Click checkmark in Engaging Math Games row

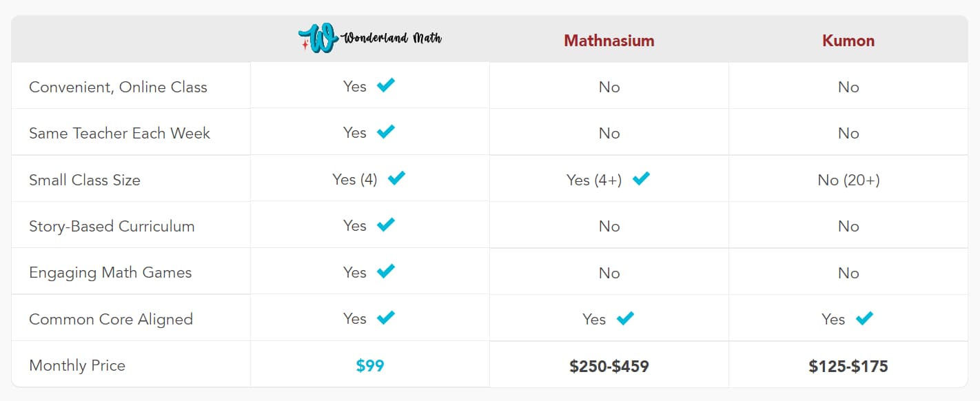click(x=386, y=271)
